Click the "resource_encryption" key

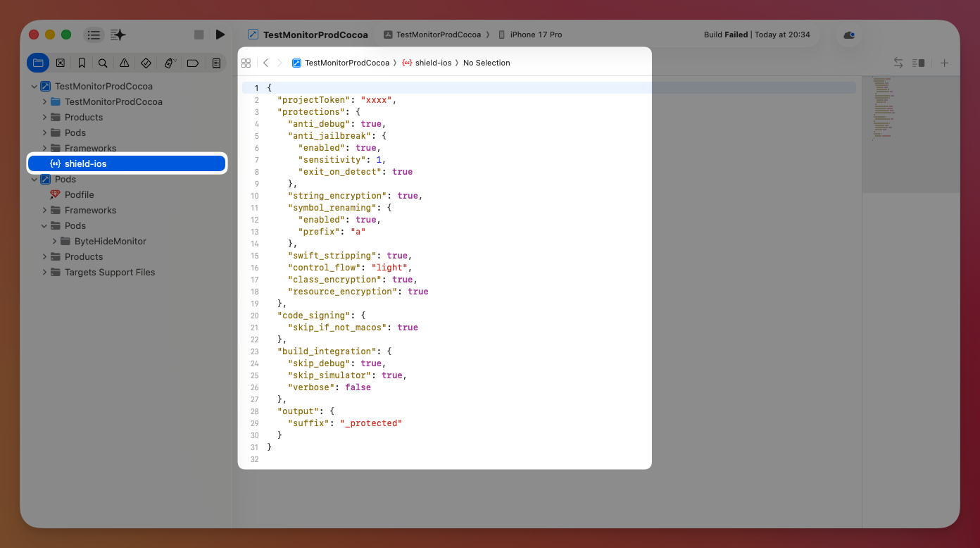tap(343, 292)
